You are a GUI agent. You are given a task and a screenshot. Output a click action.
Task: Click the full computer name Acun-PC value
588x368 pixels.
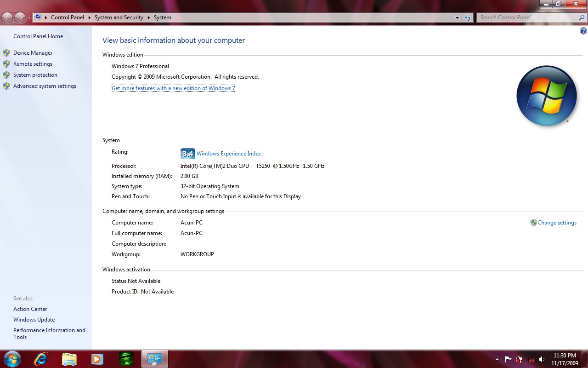pos(192,233)
